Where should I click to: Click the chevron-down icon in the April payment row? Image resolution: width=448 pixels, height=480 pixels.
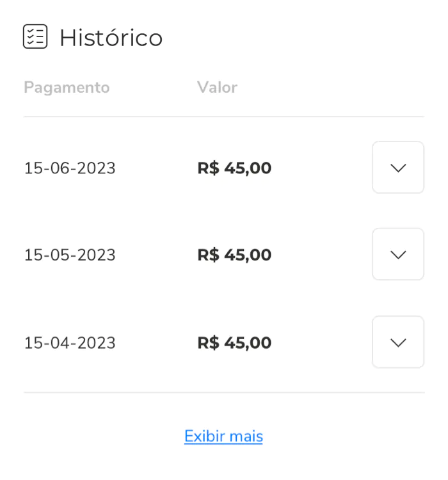[398, 343]
